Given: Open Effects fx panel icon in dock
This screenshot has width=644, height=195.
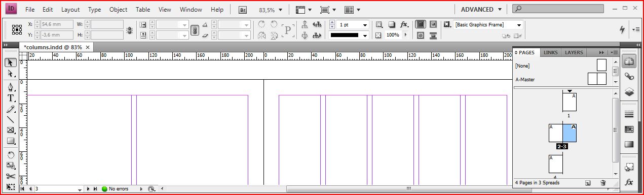Looking at the screenshot, I should click(x=629, y=182).
